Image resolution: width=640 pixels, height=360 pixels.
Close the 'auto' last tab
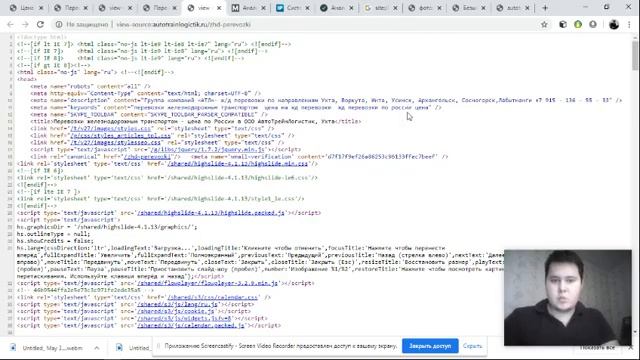pos(527,8)
